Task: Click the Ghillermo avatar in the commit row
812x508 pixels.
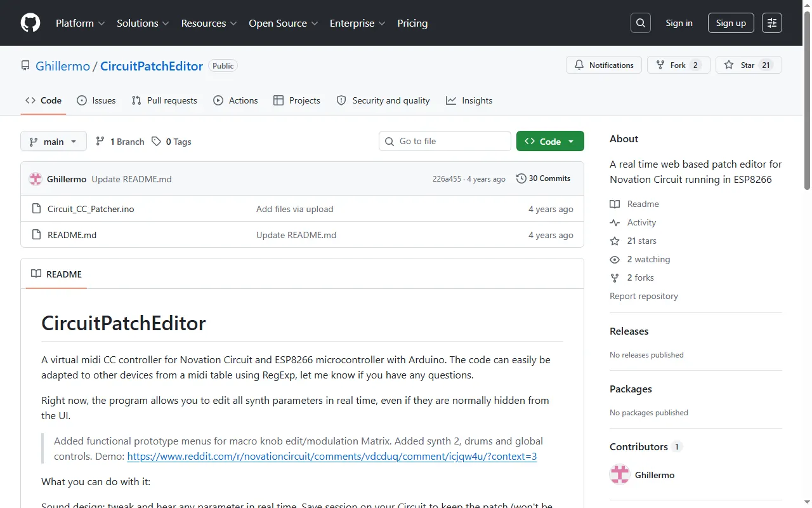Action: pos(36,179)
